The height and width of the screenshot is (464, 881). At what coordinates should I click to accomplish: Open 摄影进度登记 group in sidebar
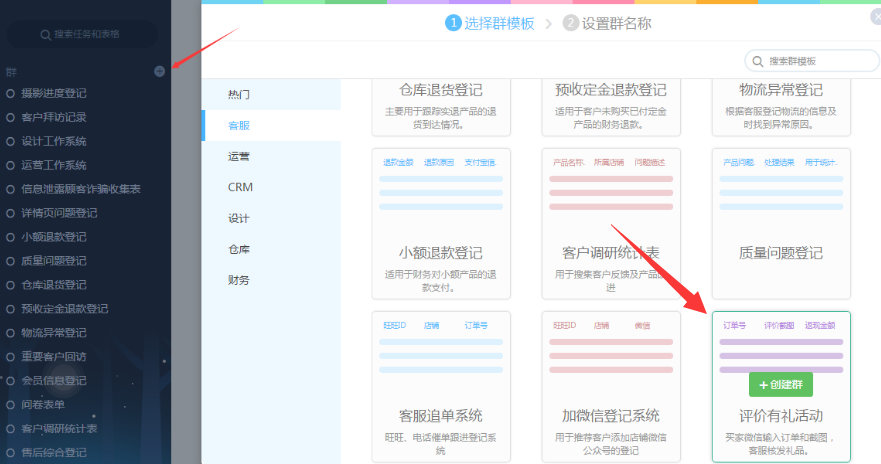point(54,94)
